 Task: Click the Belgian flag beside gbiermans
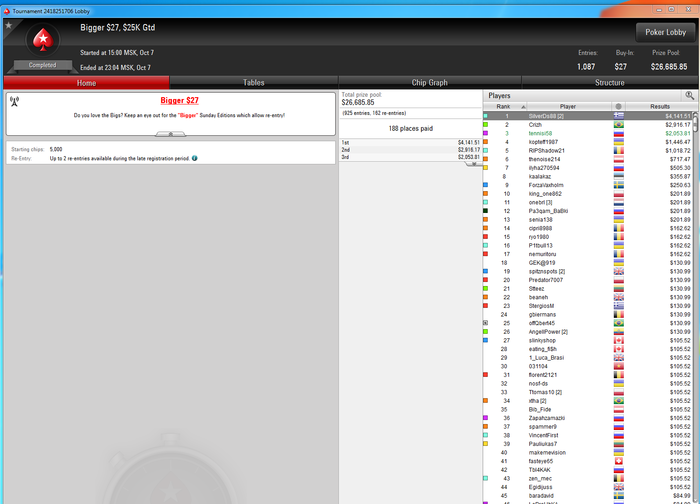[619, 315]
